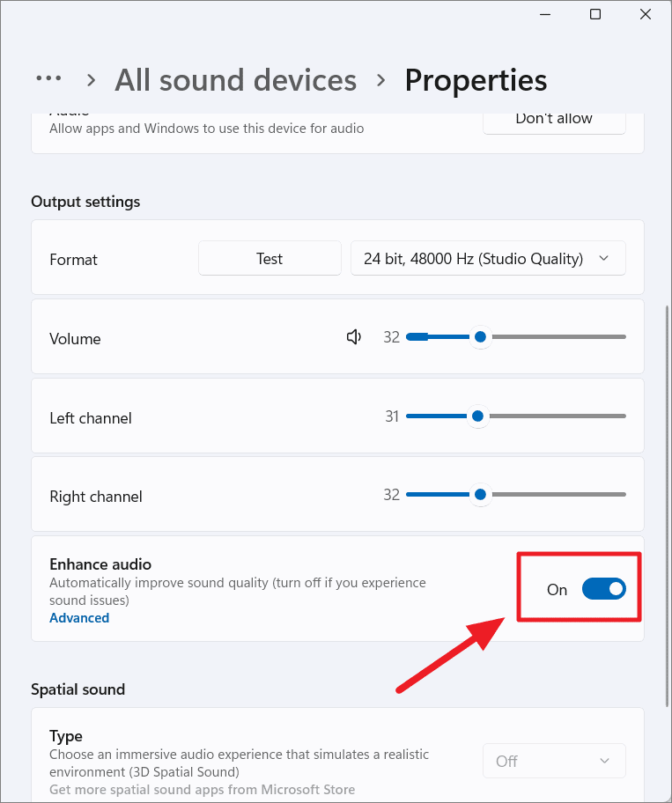Click the Don't allow button
The height and width of the screenshot is (803, 672).
[x=554, y=118]
